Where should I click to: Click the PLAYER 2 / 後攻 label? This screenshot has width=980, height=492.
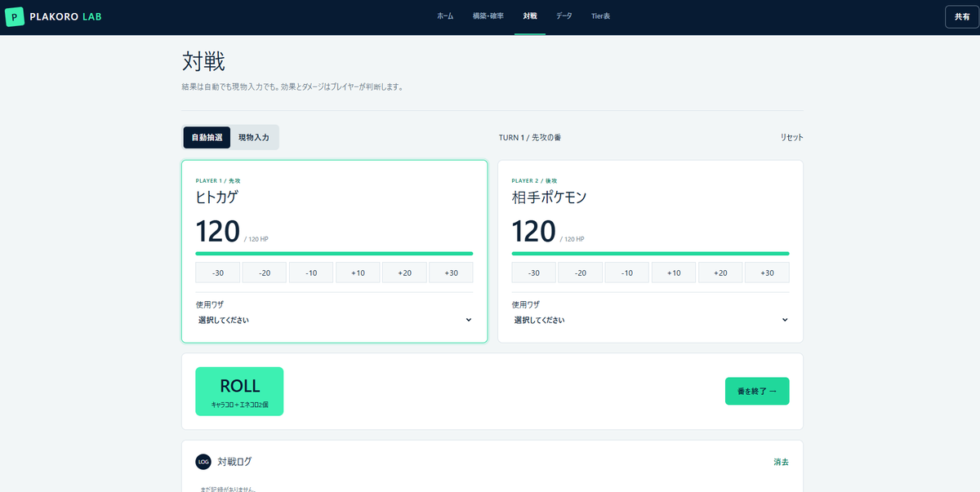[x=534, y=180]
